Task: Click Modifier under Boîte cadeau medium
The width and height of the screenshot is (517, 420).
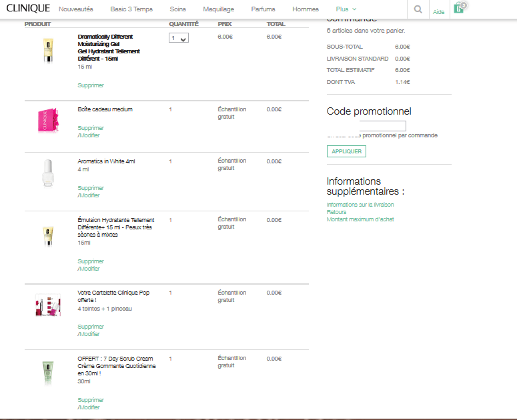Action: tap(89, 135)
